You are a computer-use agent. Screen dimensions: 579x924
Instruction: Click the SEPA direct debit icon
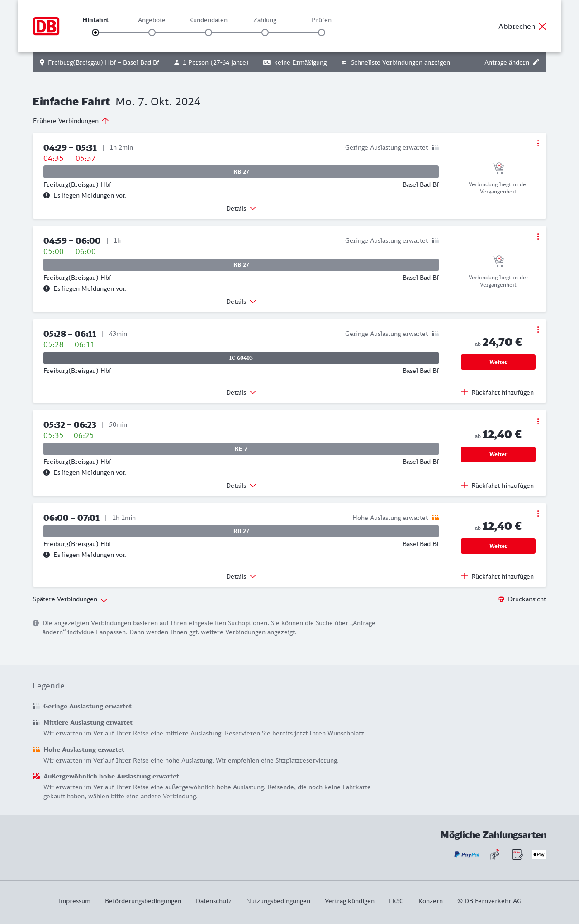(517, 854)
